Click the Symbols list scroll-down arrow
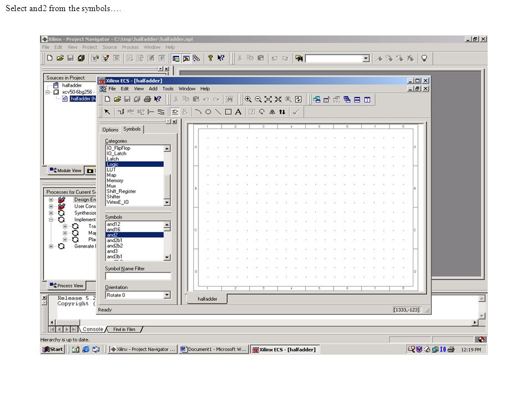 (167, 258)
